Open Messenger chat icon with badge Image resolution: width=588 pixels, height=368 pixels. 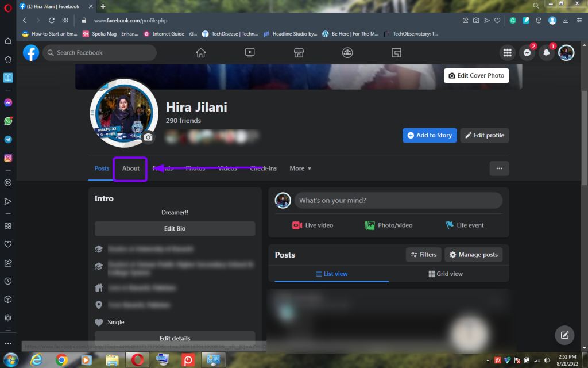pos(527,53)
